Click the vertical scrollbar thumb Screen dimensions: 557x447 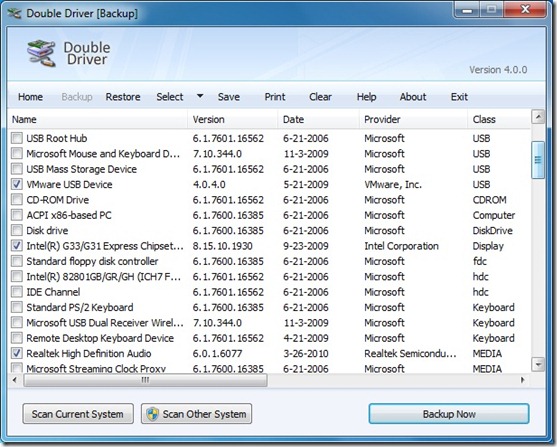pos(539,160)
